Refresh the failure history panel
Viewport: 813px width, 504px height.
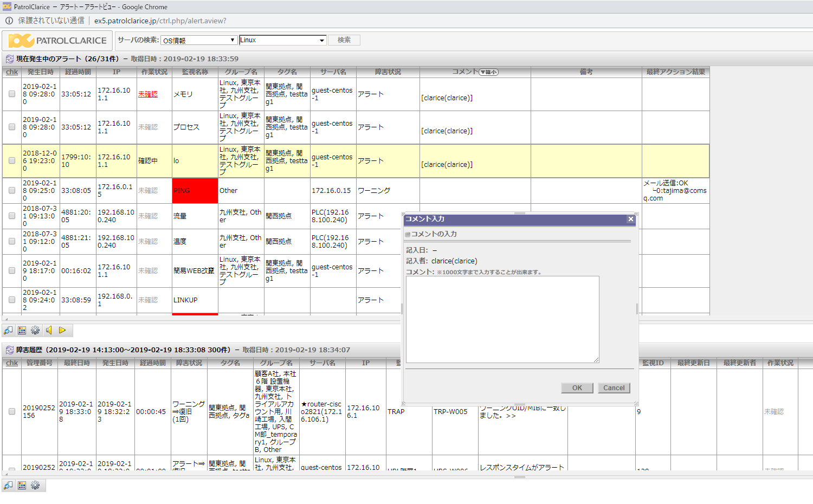pyautogui.click(x=9, y=350)
